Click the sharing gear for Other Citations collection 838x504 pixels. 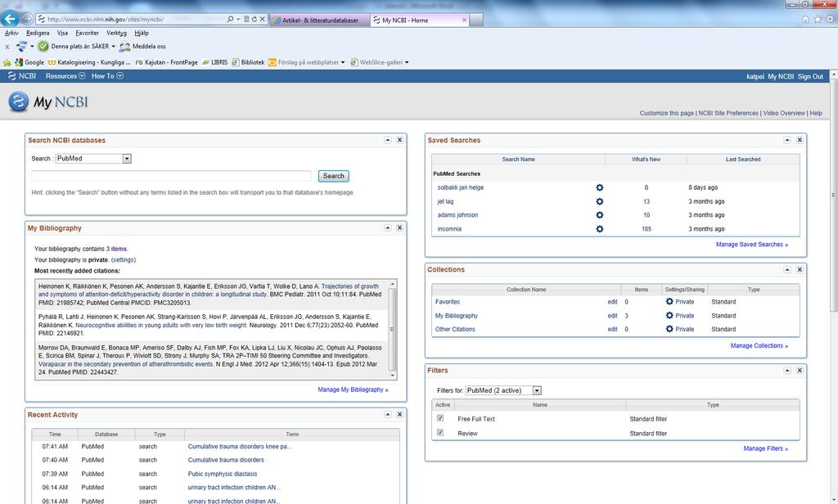(669, 329)
